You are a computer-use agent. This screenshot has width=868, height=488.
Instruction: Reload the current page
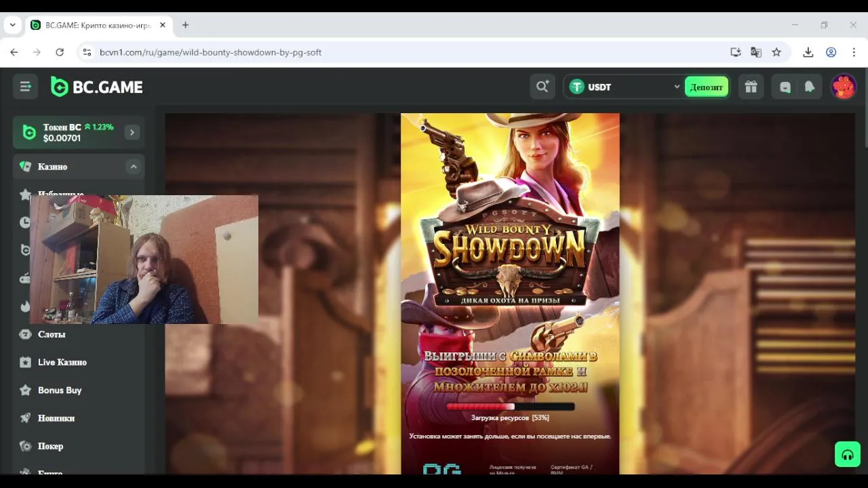(x=60, y=52)
